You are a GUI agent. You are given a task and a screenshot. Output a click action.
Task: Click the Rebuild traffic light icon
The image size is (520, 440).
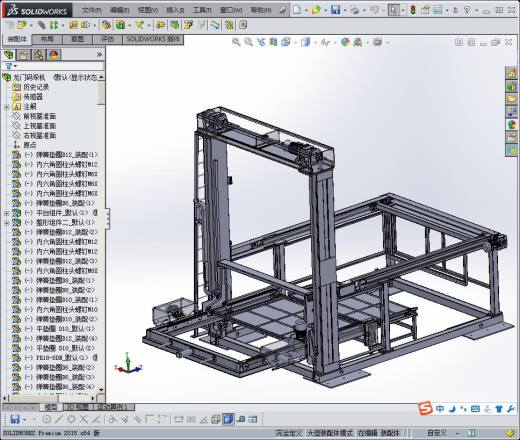(x=413, y=10)
